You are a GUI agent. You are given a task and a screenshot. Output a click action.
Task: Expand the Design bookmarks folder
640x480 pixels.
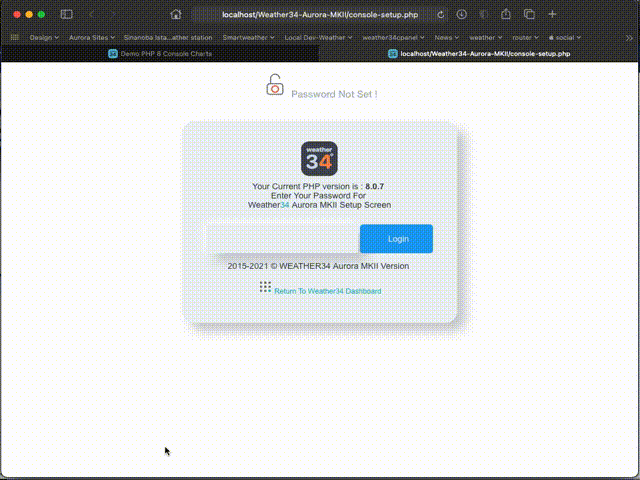coord(44,38)
